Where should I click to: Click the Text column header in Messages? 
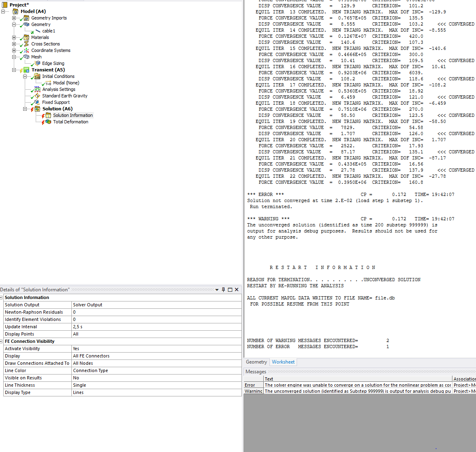[x=358, y=379]
